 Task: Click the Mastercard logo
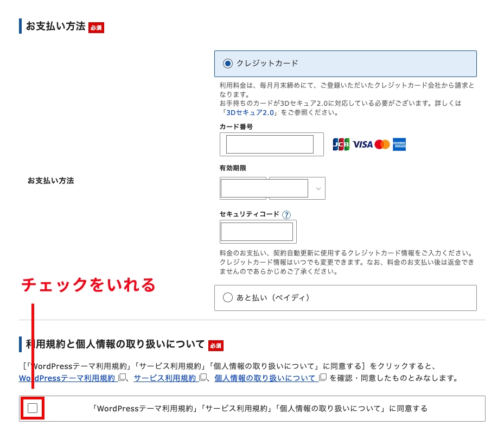(382, 144)
